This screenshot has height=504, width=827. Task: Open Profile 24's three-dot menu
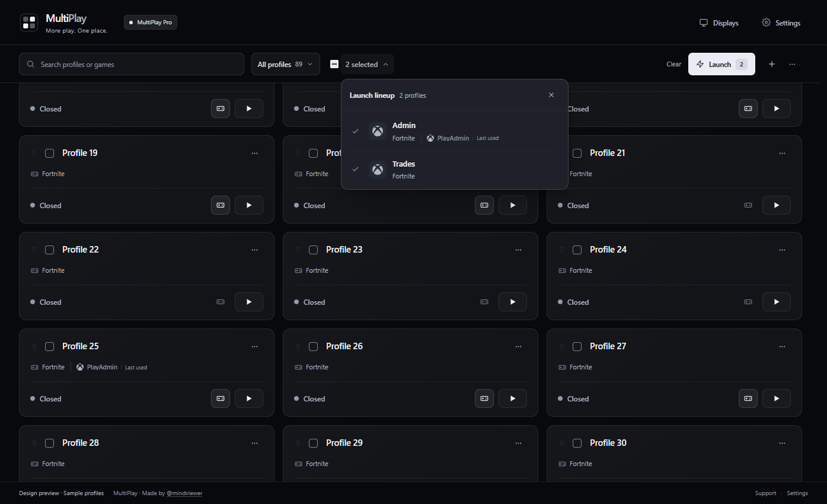coord(783,250)
